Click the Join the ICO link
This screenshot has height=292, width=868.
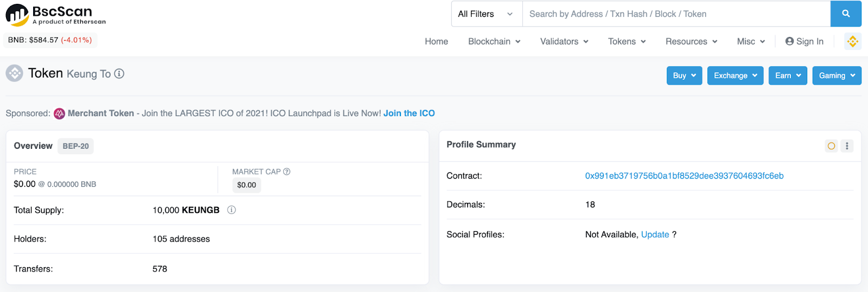(409, 113)
